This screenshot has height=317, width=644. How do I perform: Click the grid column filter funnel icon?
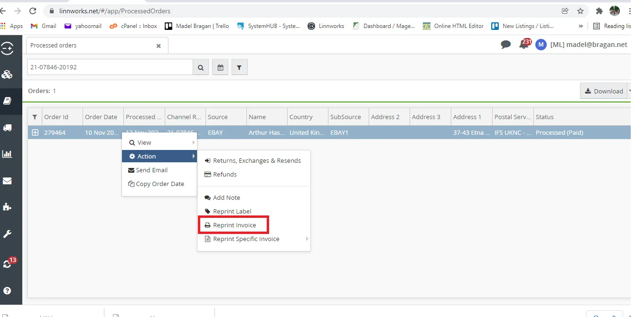click(35, 117)
